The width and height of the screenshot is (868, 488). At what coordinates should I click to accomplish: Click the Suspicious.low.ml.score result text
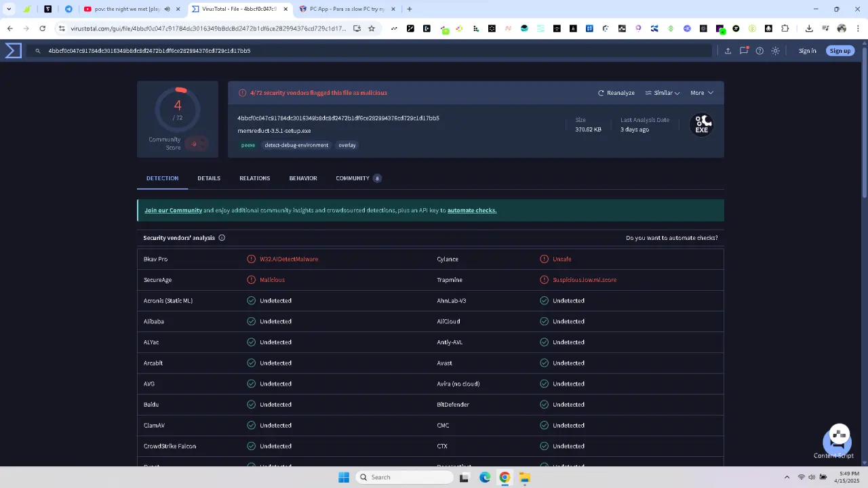(x=585, y=280)
